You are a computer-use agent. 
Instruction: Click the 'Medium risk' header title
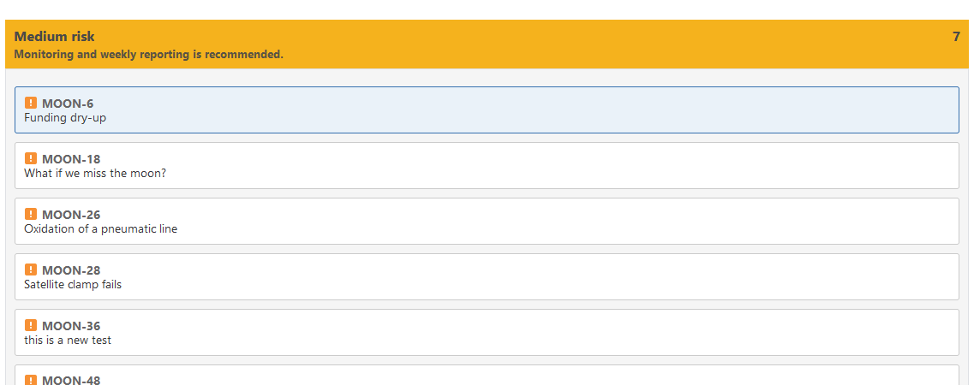click(x=55, y=37)
